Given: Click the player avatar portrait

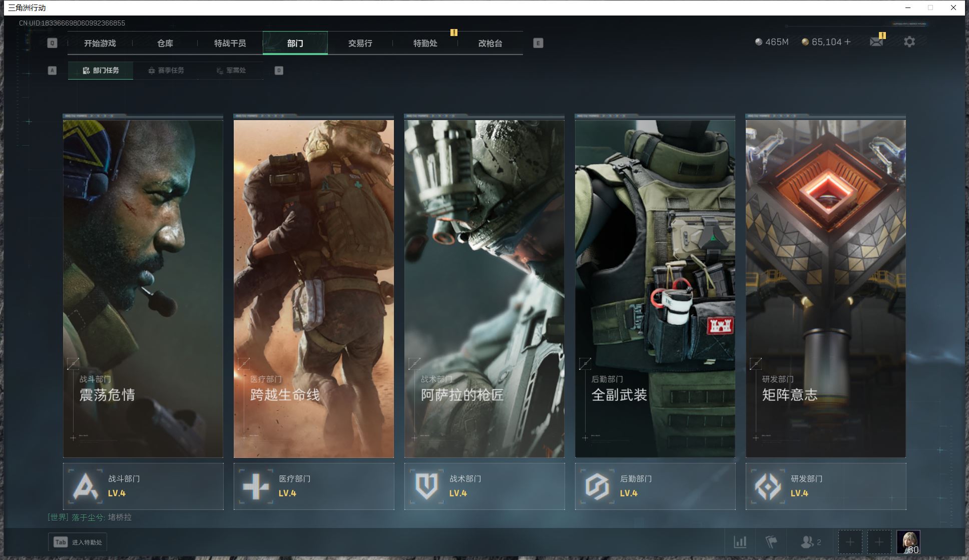Looking at the screenshot, I should coord(907,542).
